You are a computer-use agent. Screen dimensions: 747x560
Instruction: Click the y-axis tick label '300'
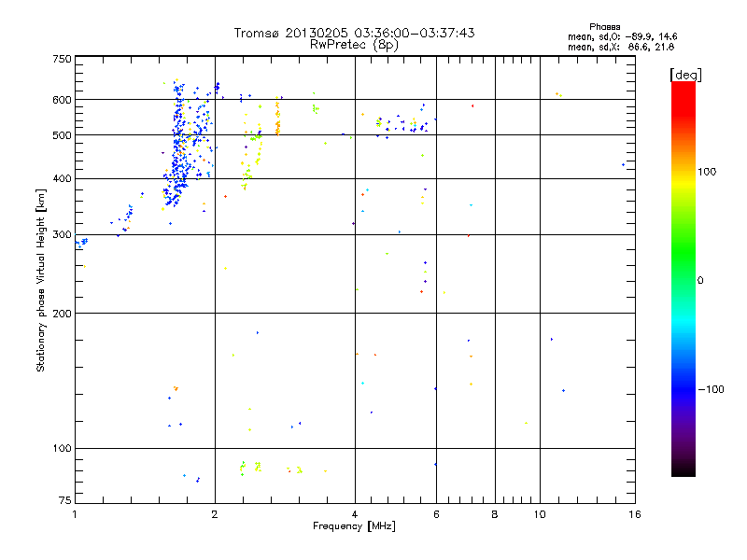[x=62, y=234]
